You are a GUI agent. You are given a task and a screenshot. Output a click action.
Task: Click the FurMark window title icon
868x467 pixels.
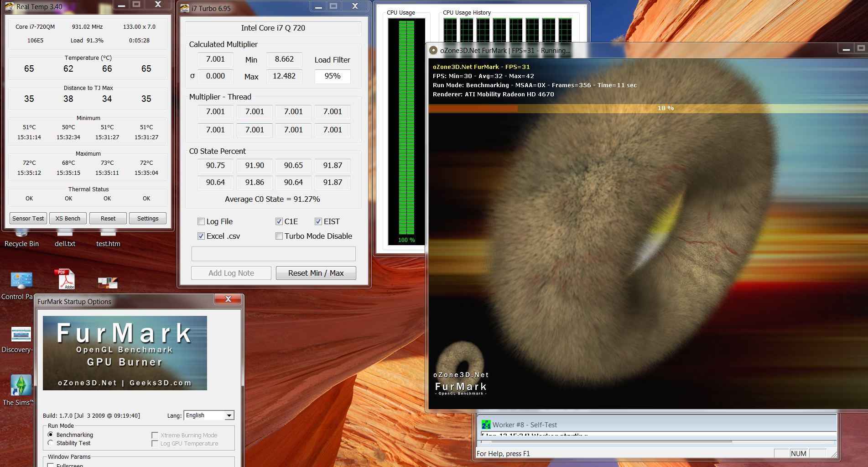433,50
